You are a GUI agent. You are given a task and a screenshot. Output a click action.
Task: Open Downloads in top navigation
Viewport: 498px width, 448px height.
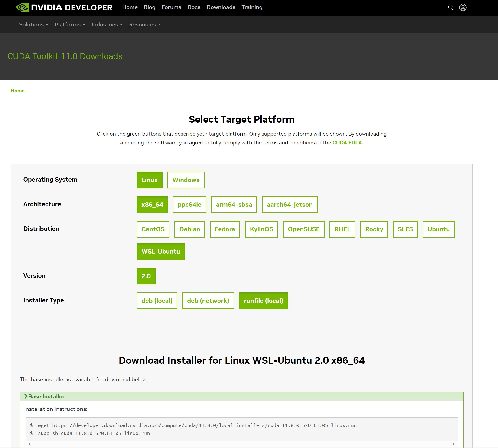click(221, 7)
